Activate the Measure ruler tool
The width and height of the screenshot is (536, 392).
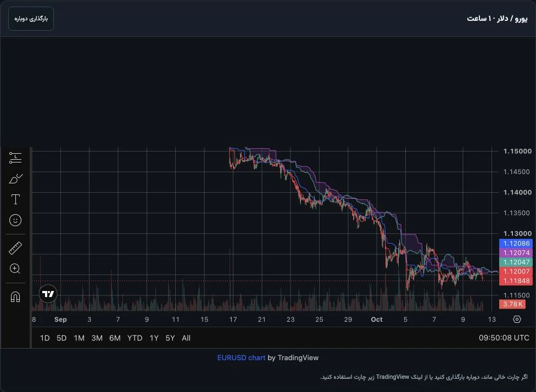point(15,248)
